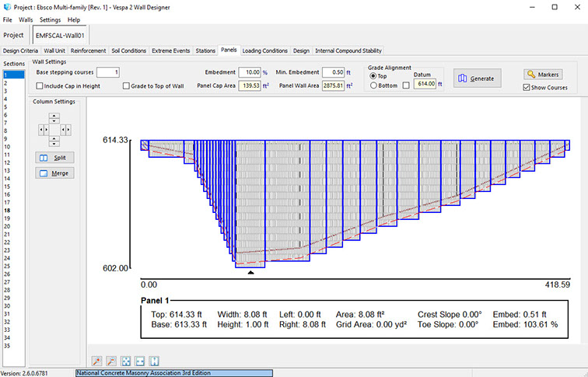The image size is (588, 377).
Task: Enable Include Cap in Height
Action: (x=40, y=86)
